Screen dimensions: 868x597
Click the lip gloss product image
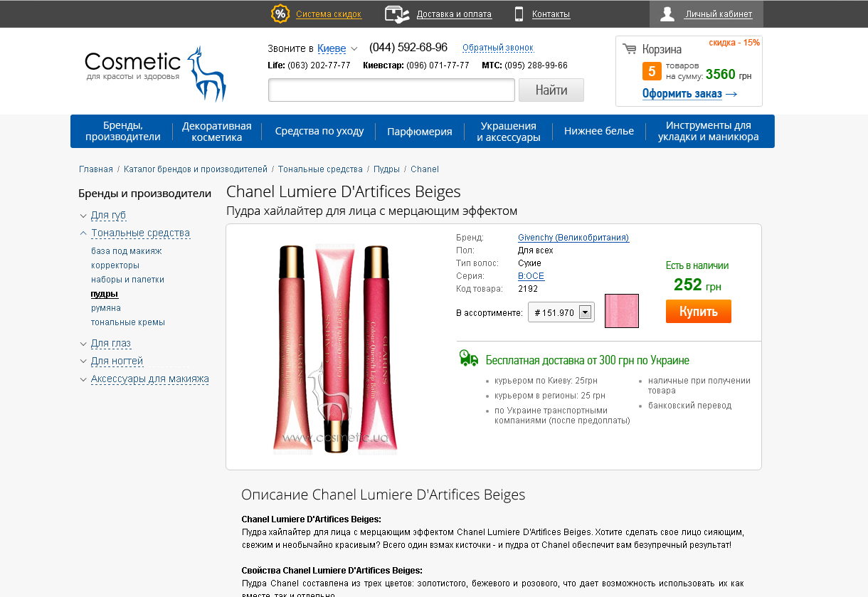click(x=334, y=349)
